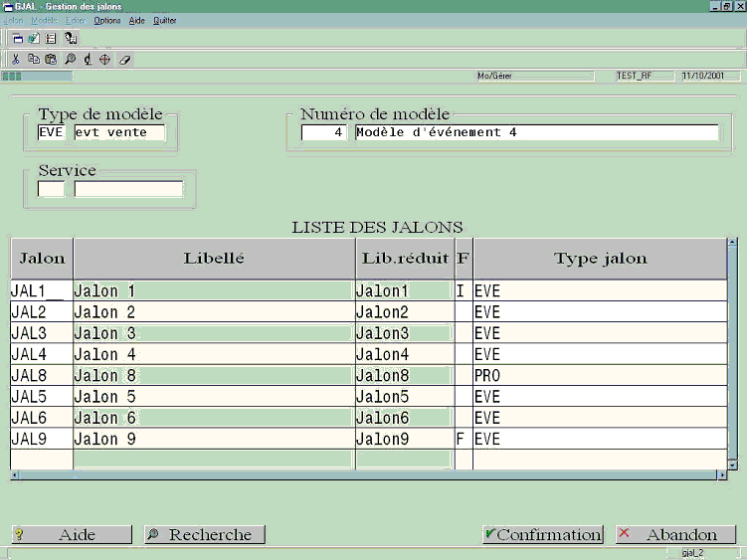Click the Service code input field

coord(51,189)
